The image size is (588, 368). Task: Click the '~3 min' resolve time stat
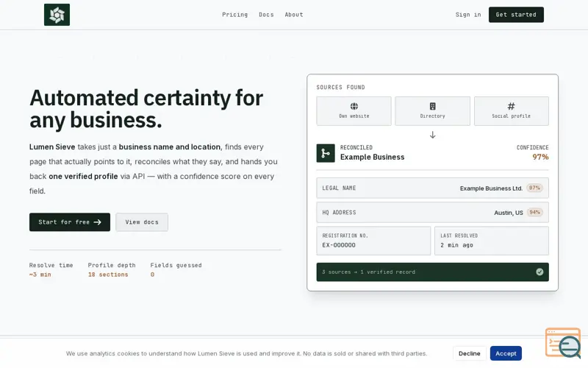click(x=40, y=275)
